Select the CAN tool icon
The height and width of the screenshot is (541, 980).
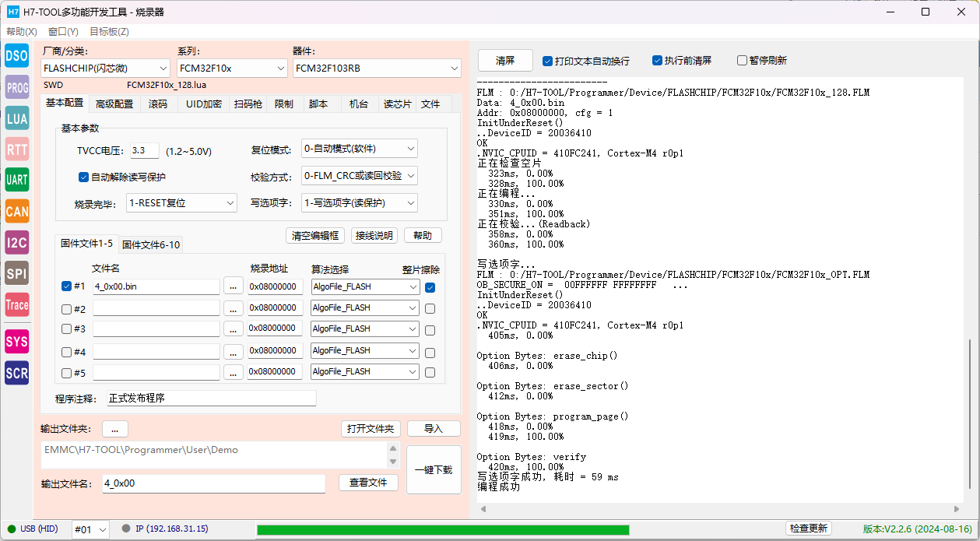coord(17,211)
